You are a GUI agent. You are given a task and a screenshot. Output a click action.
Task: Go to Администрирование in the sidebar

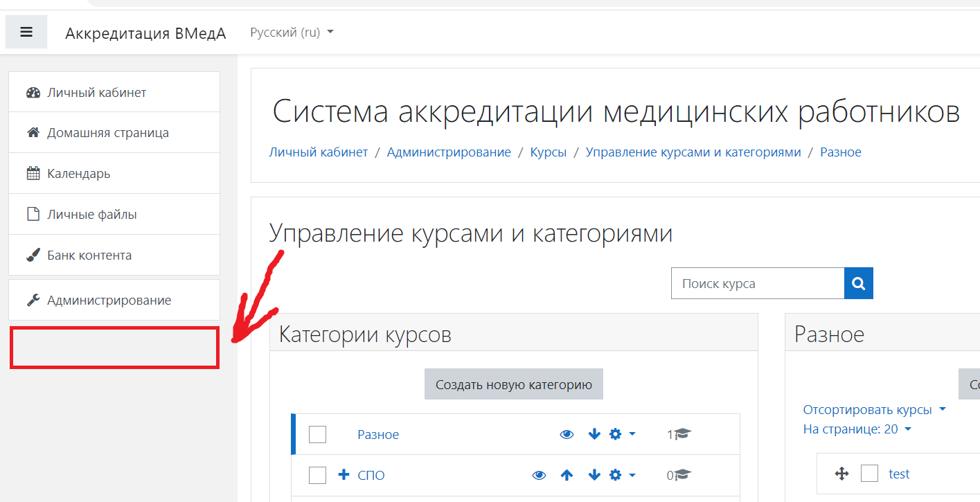point(109,301)
